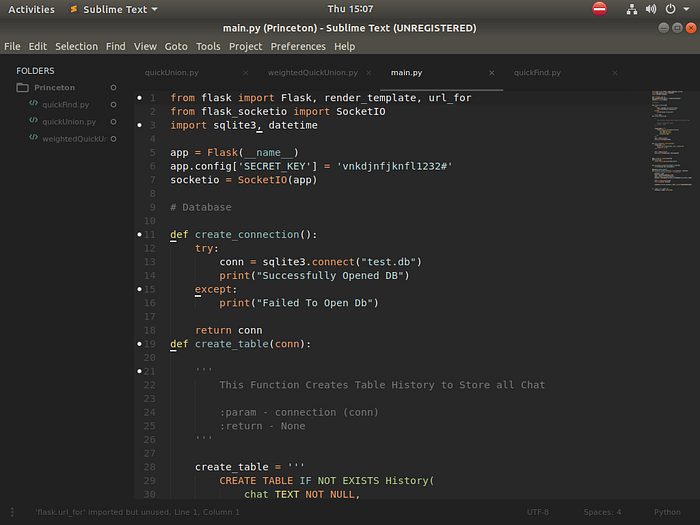
Task: Click the string 'vnkdjnfjknfl1232#' on line 6
Action: click(x=394, y=166)
